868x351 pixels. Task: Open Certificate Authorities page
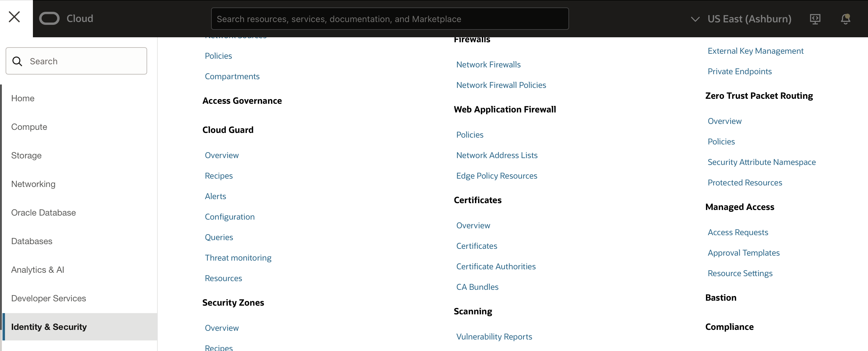pyautogui.click(x=496, y=267)
